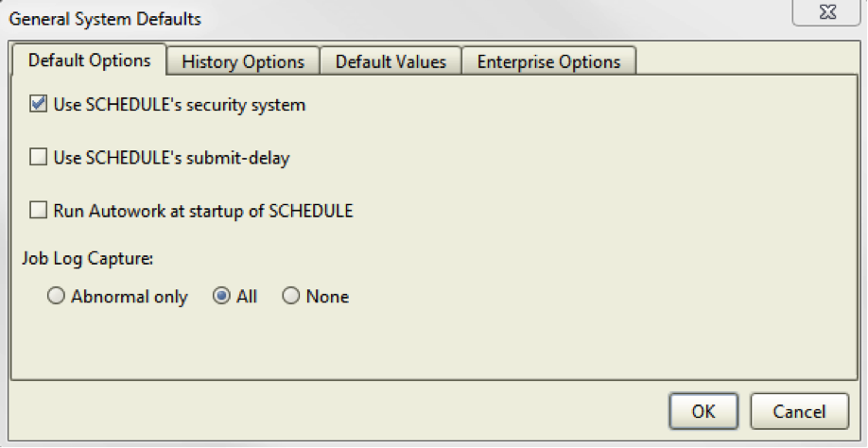Click the "Use SCHEDULE's security system" label text
The width and height of the screenshot is (868, 448).
point(180,105)
